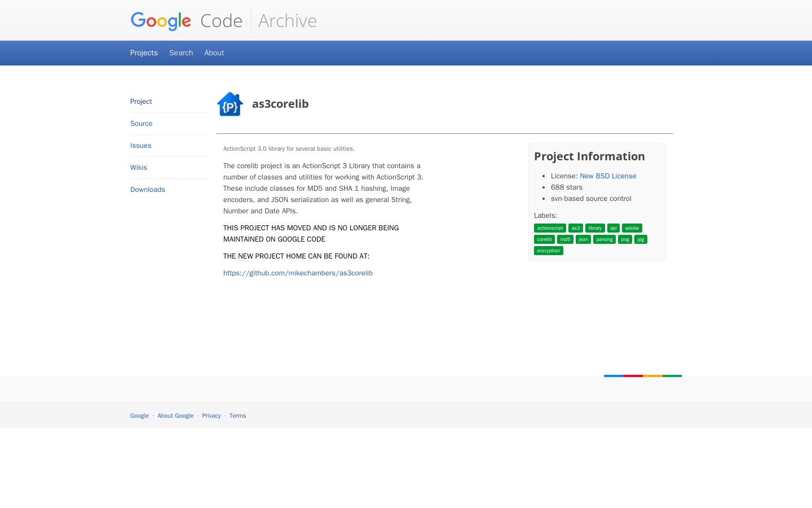Click the "Labels:" text
Image resolution: width=812 pixels, height=508 pixels.
(545, 216)
